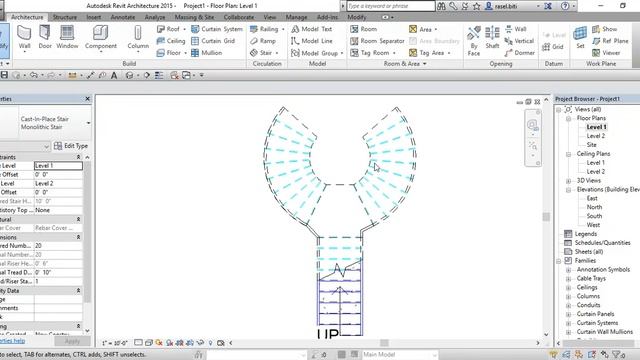The height and width of the screenshot is (360, 640).
Task: Click the view scale 1" = 10'-0"
Action: click(x=115, y=343)
